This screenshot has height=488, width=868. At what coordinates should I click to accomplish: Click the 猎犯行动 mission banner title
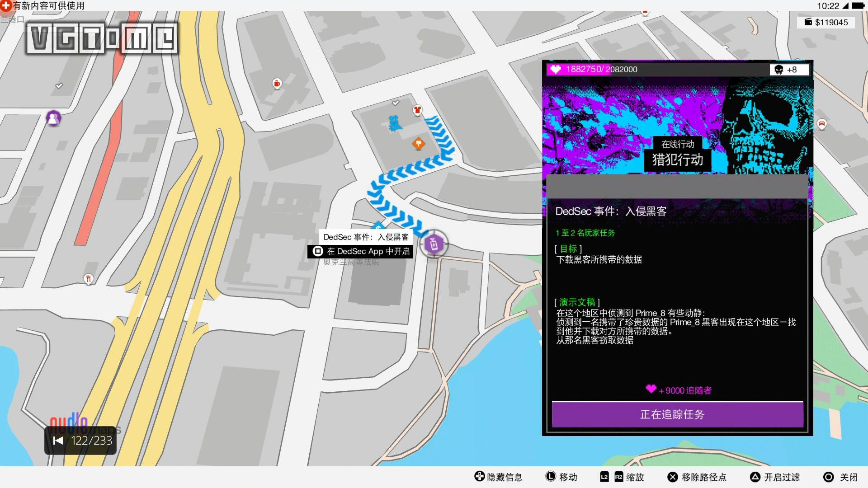pyautogui.click(x=677, y=160)
